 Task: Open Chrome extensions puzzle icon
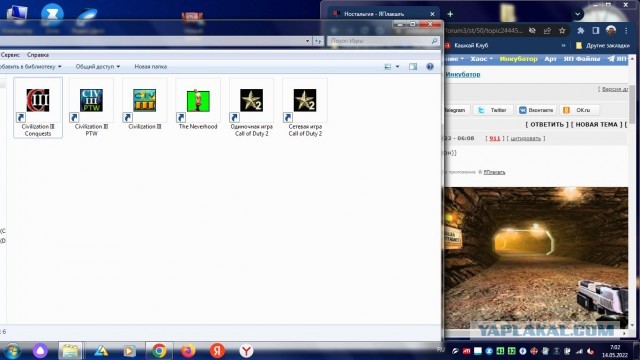click(581, 31)
